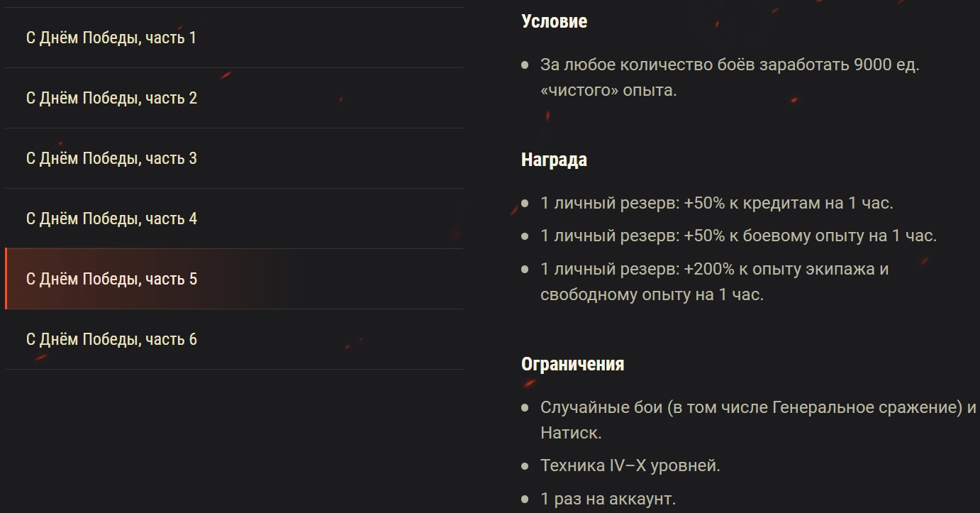Click the bullet dot beside 'Натиск' restriction
The image size is (980, 513).
(526, 407)
